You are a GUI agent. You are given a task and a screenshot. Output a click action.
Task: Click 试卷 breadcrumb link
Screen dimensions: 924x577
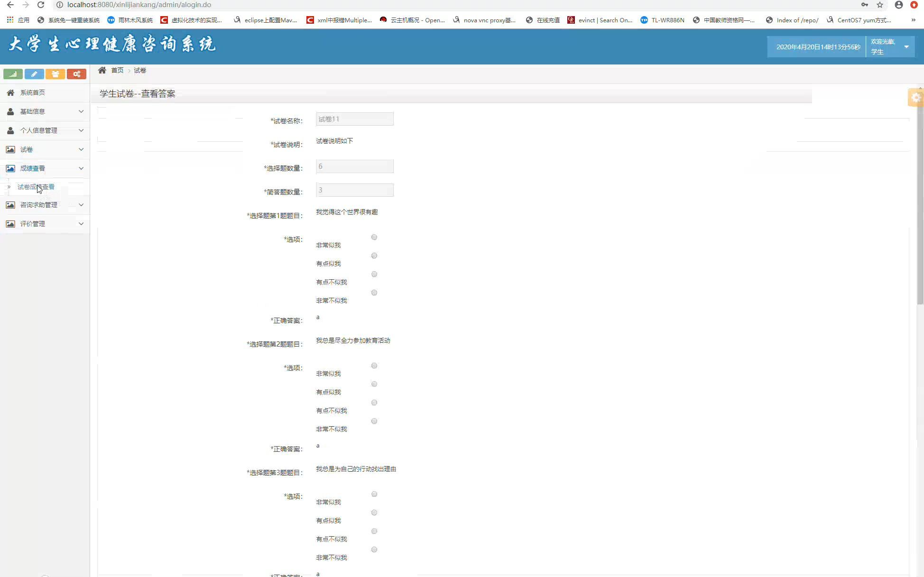(140, 70)
